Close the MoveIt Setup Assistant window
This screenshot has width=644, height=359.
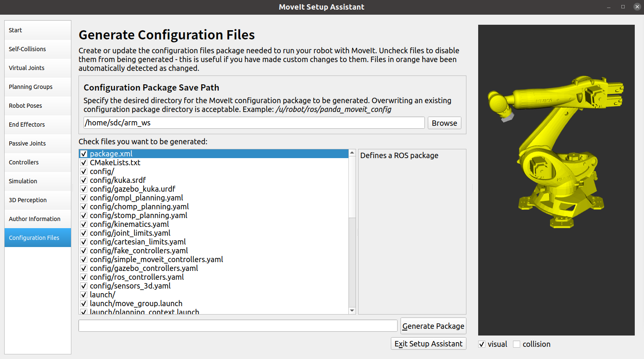coord(637,7)
